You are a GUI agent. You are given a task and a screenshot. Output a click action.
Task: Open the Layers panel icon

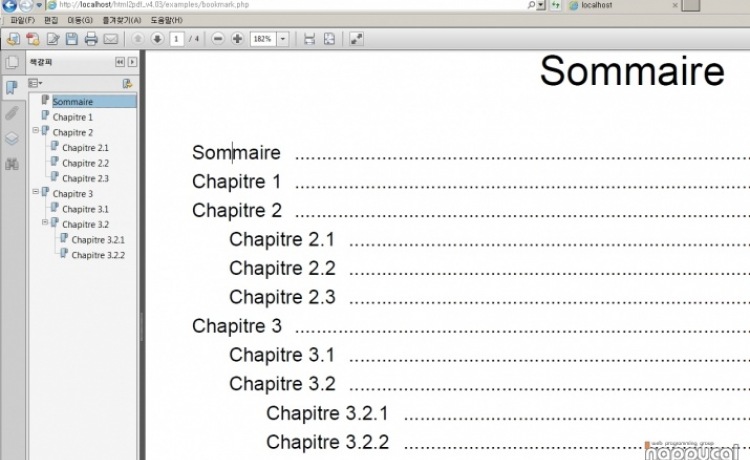click(12, 138)
